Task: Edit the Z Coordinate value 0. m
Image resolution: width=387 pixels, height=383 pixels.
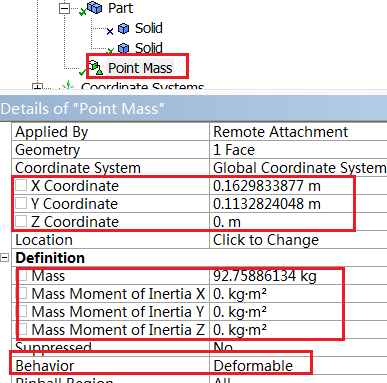Action: (298, 222)
